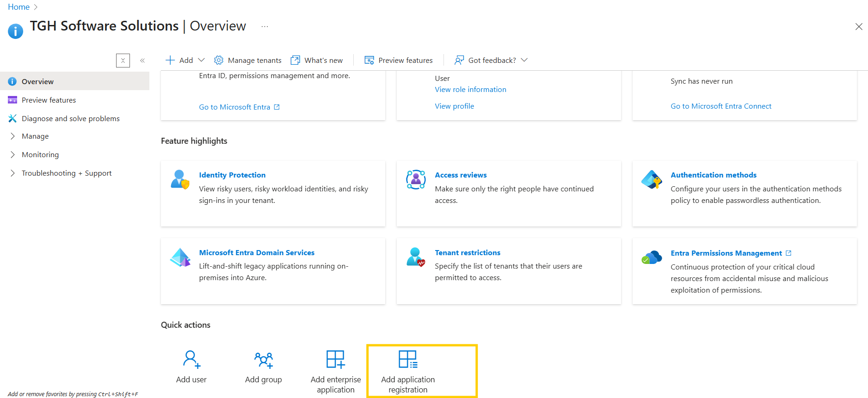Click the Diagnose wrench tools icon

click(x=12, y=118)
